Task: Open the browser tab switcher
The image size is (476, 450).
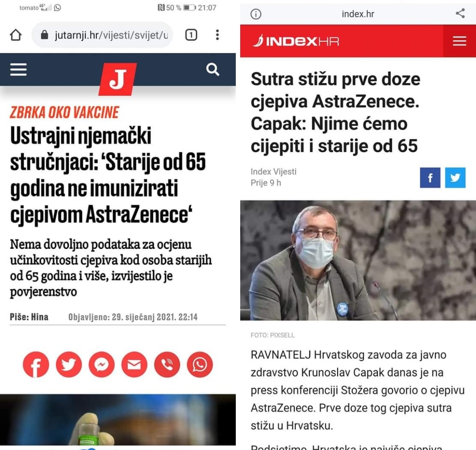Action: tap(191, 35)
